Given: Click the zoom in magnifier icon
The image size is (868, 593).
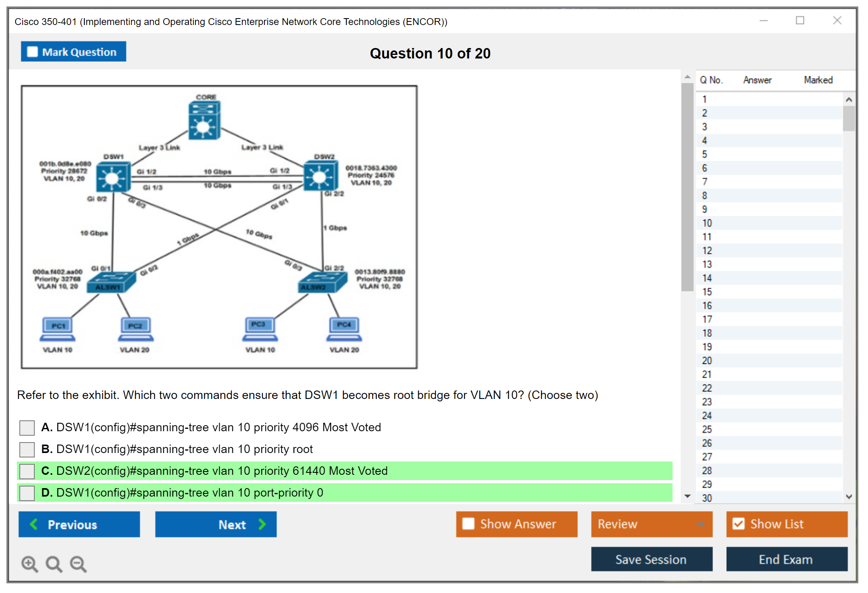Looking at the screenshot, I should (29, 564).
